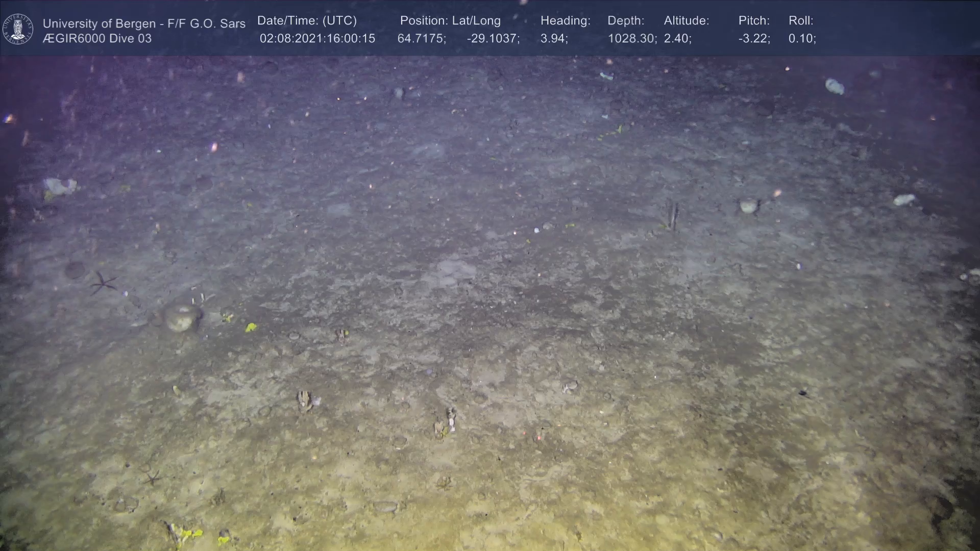Click the bright yellow object on the seabed
This screenshot has height=551, width=980.
251,327
